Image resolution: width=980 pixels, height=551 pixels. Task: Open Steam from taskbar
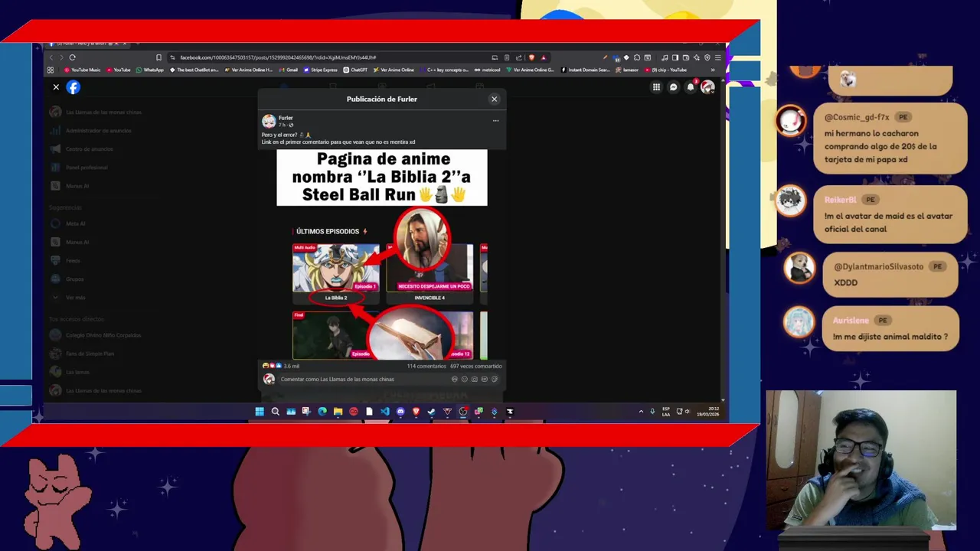[432, 412]
